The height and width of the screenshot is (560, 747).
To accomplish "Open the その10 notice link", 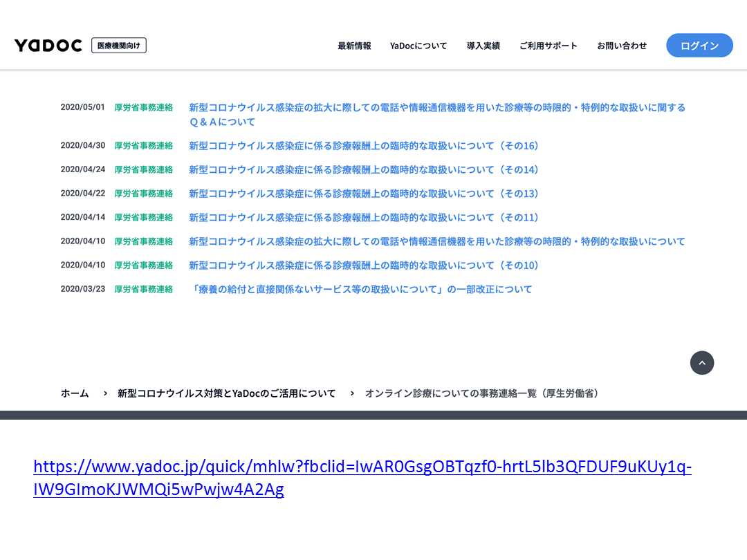I will [x=363, y=265].
